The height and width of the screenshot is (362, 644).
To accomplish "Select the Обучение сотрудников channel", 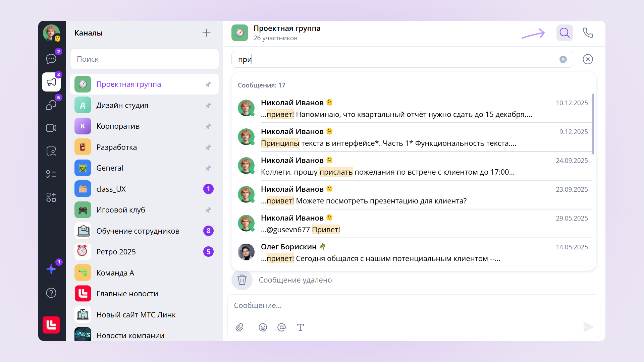I will tap(138, 231).
